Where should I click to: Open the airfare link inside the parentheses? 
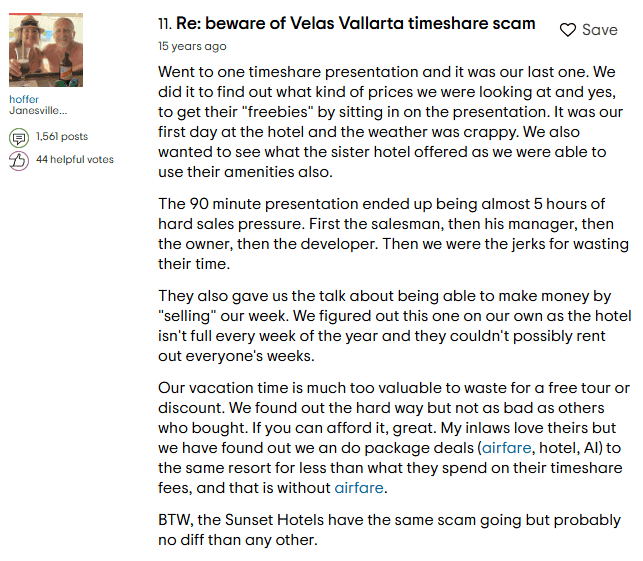(506, 448)
